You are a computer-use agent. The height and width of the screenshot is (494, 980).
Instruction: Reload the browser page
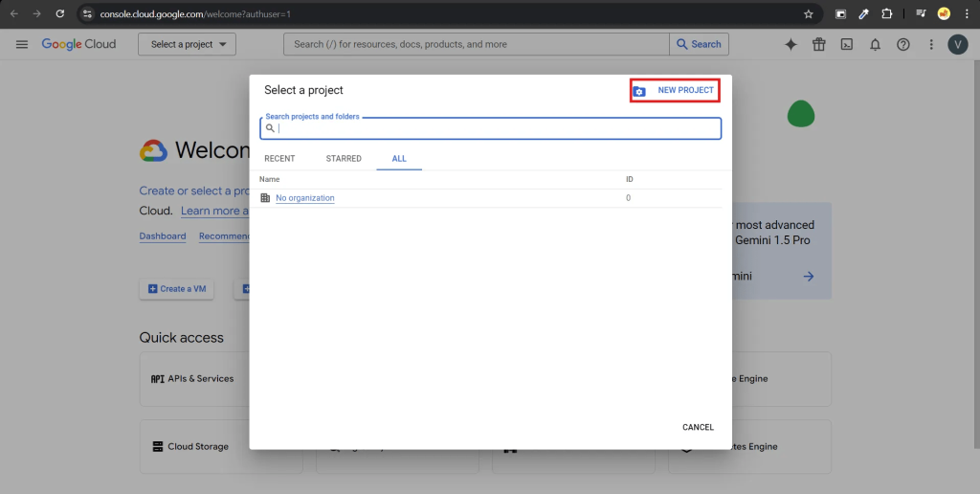(x=60, y=14)
